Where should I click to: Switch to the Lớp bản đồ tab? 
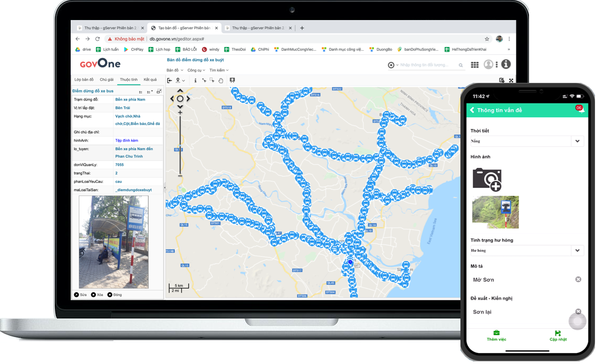coord(84,80)
